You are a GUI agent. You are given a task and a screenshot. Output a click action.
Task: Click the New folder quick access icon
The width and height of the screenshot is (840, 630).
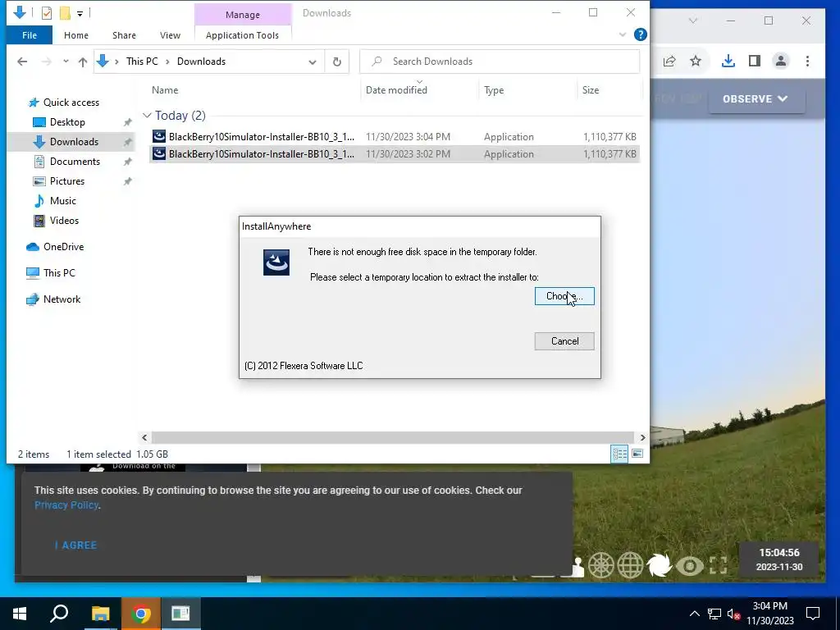(x=65, y=13)
